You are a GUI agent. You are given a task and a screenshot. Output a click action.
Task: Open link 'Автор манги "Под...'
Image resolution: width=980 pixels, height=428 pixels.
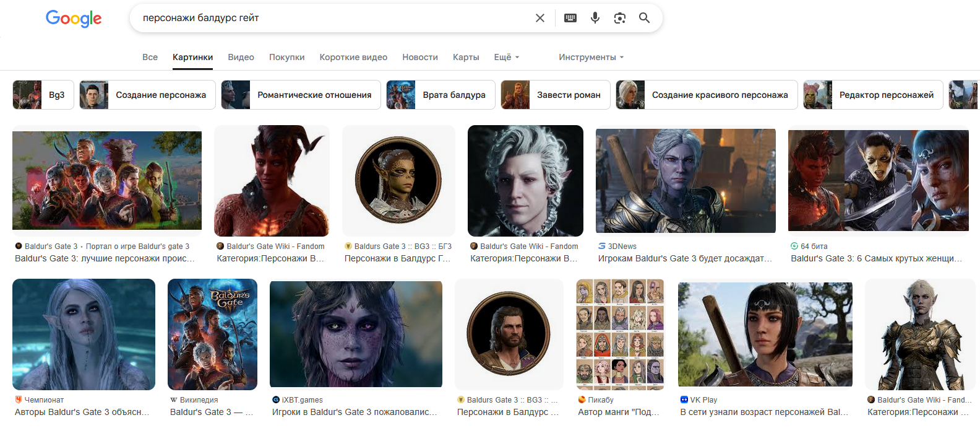619,412
